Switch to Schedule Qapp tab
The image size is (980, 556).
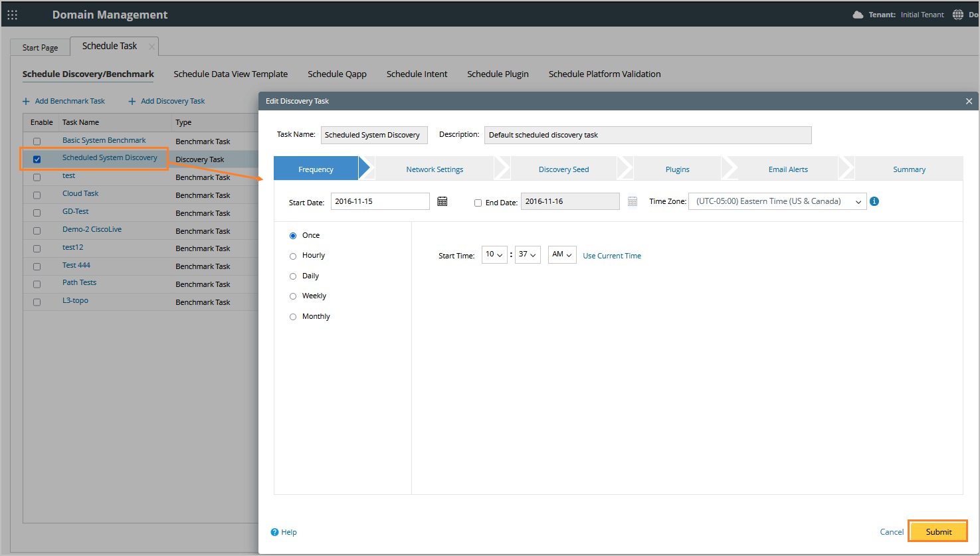point(337,74)
